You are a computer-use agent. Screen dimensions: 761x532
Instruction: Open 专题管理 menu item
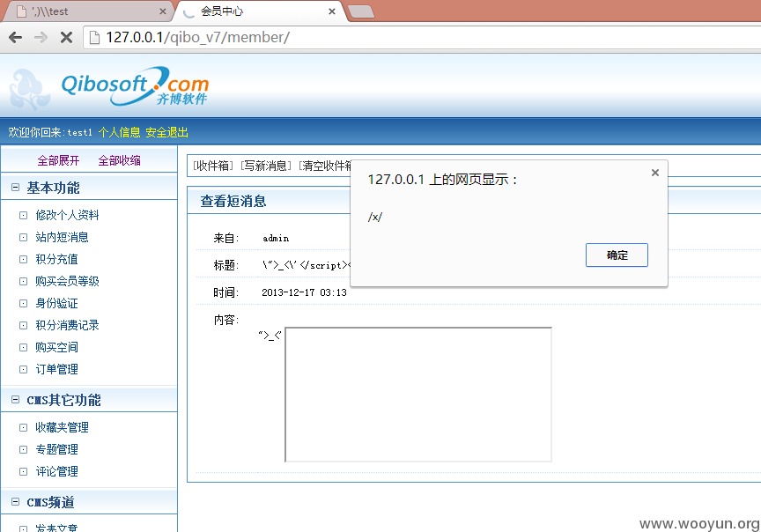[56, 449]
